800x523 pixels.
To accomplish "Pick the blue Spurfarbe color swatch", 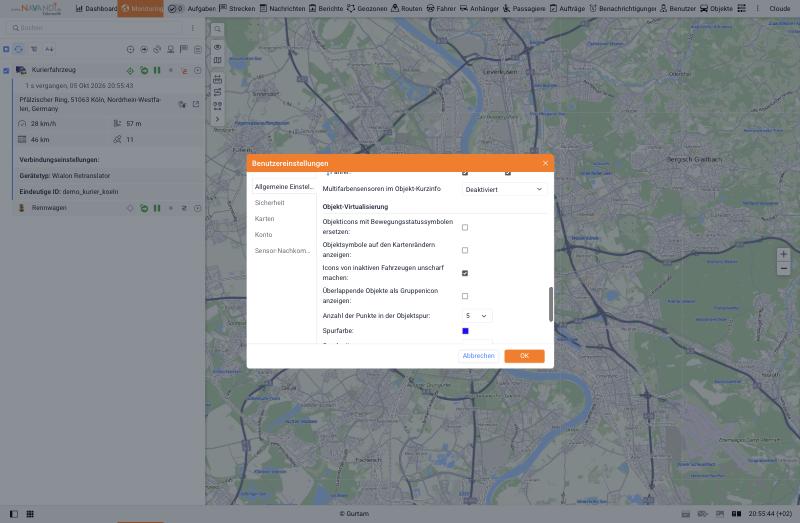I will [x=465, y=331].
